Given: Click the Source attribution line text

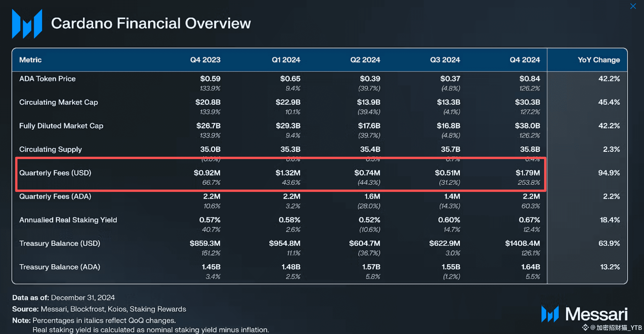Looking at the screenshot, I should [x=99, y=309].
